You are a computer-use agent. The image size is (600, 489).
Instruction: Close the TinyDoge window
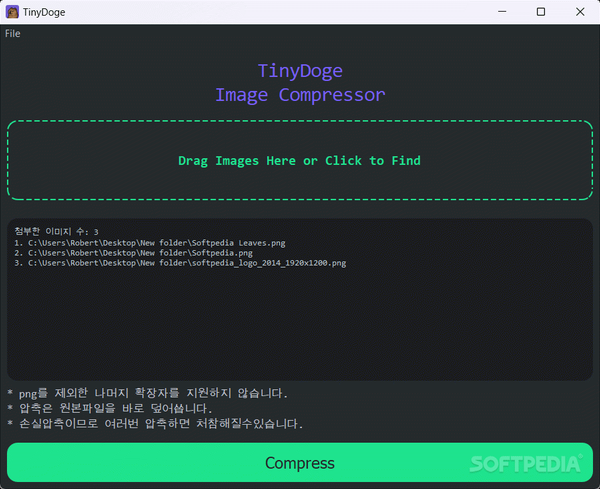(x=580, y=12)
